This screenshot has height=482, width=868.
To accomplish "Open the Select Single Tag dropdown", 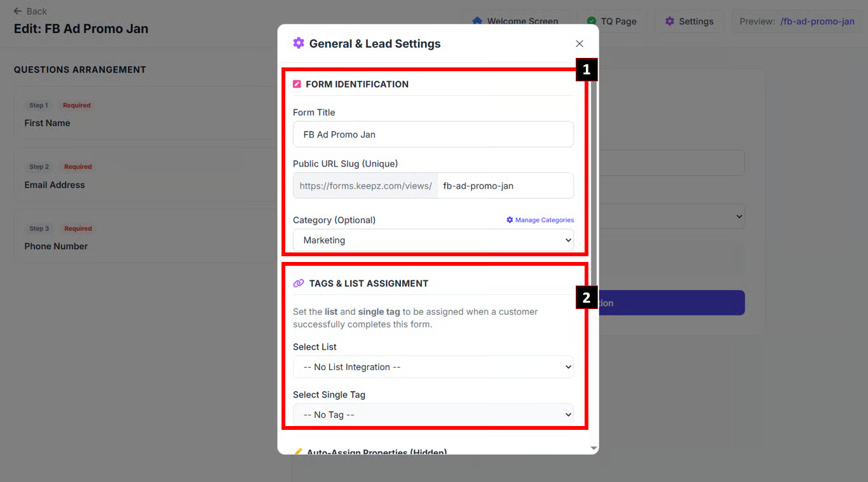I will tap(433, 415).
